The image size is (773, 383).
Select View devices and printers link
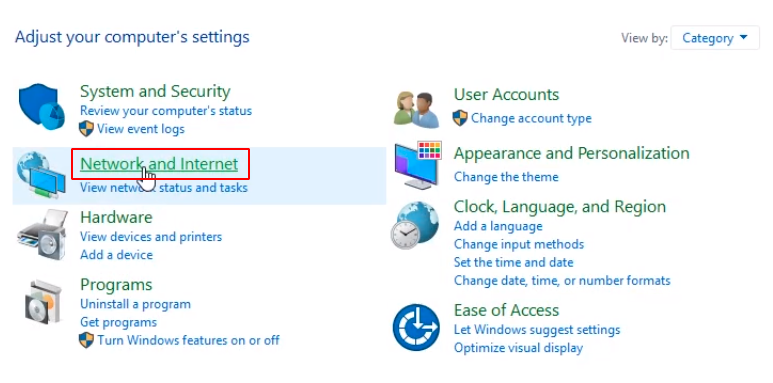[151, 237]
